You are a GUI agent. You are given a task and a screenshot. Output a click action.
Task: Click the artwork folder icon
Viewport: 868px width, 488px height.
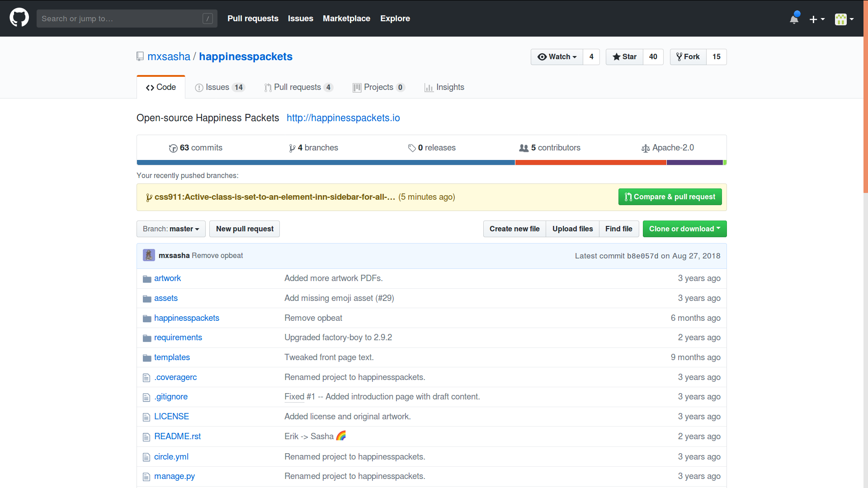coord(147,279)
